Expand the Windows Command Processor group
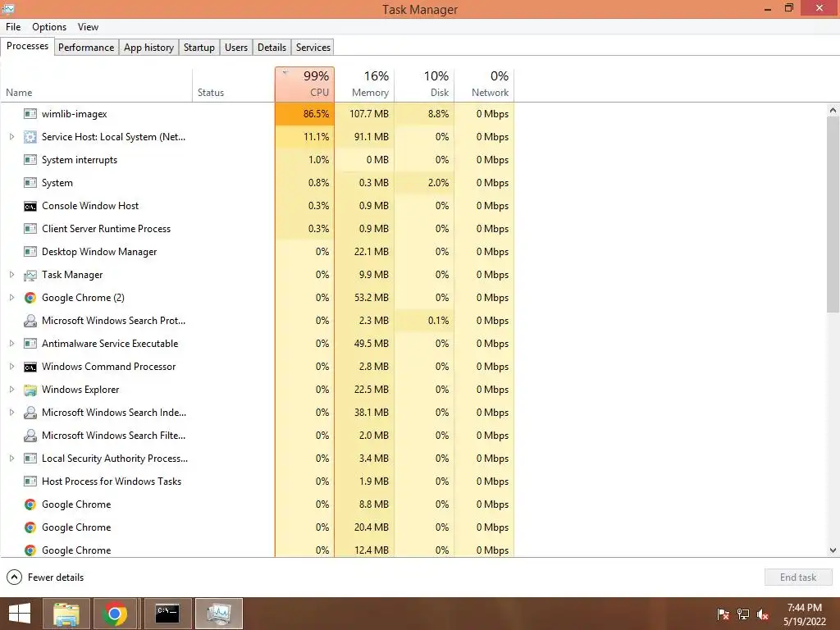 (x=11, y=367)
